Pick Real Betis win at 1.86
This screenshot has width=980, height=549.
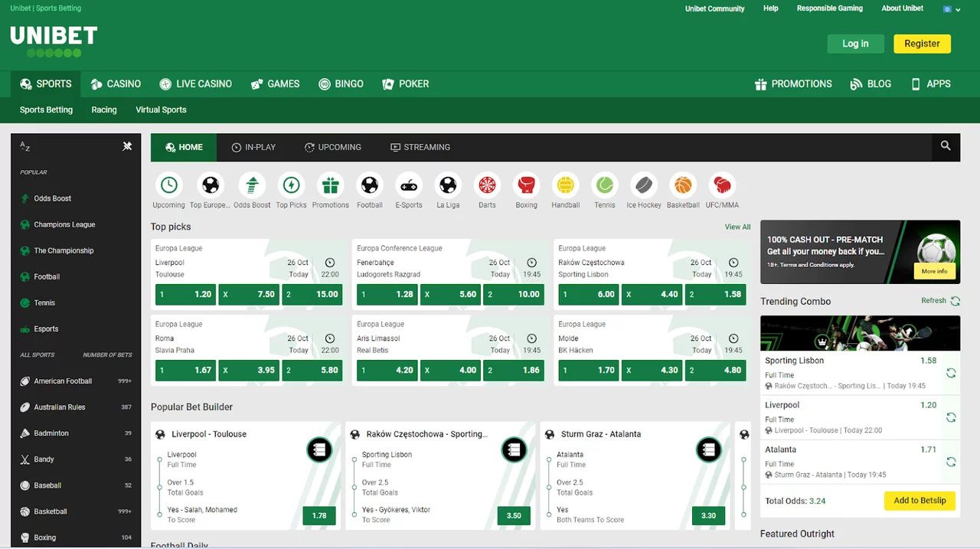point(514,370)
